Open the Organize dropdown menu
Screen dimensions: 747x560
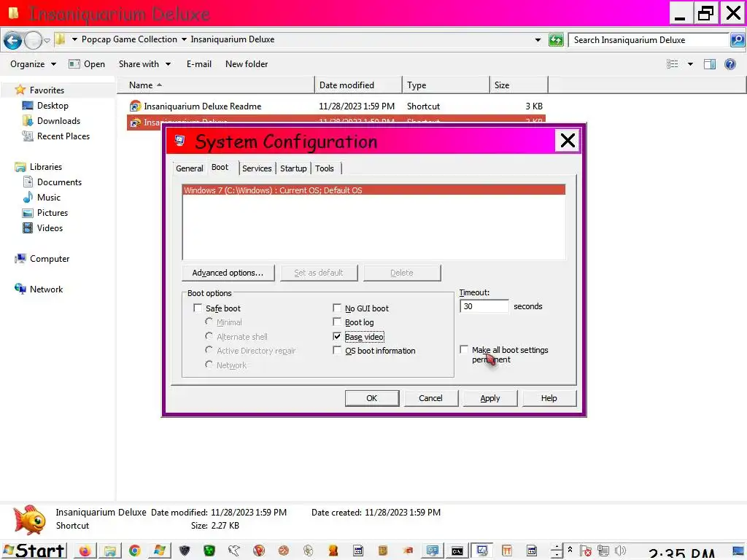coord(33,64)
